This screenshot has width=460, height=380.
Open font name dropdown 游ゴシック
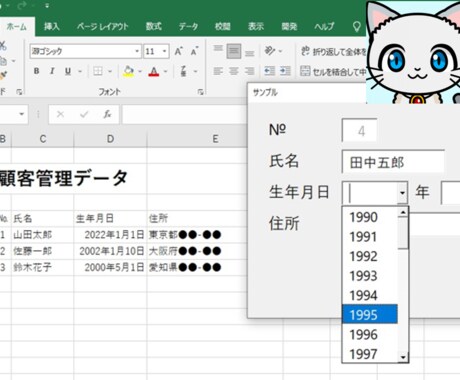click(137, 51)
